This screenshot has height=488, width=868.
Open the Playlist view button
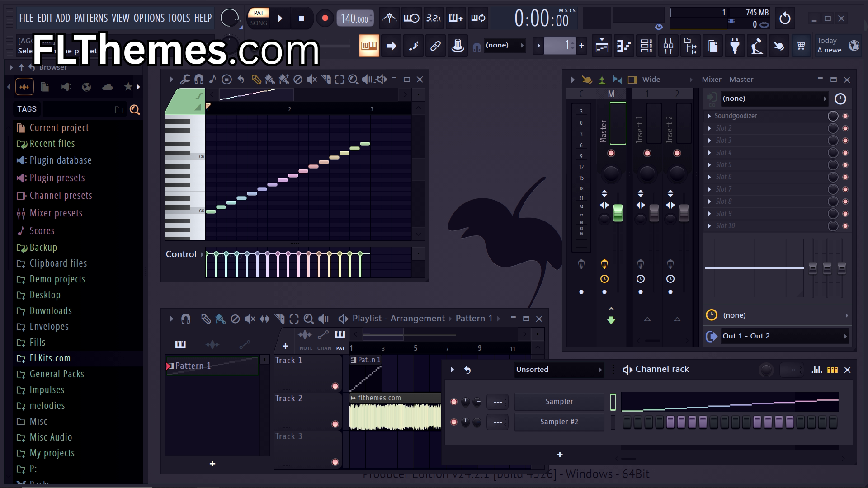pyautogui.click(x=602, y=46)
